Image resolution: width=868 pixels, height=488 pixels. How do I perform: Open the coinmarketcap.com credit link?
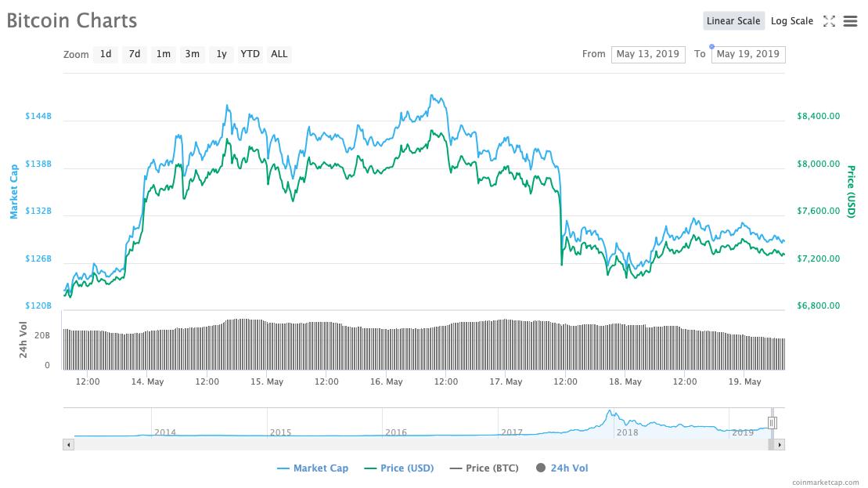(x=825, y=483)
